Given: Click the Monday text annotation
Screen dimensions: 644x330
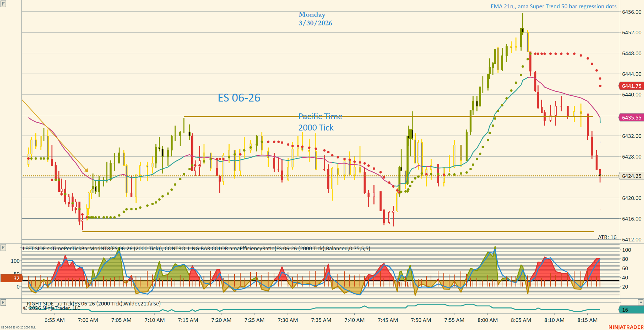Looking at the screenshot, I should click(312, 14).
